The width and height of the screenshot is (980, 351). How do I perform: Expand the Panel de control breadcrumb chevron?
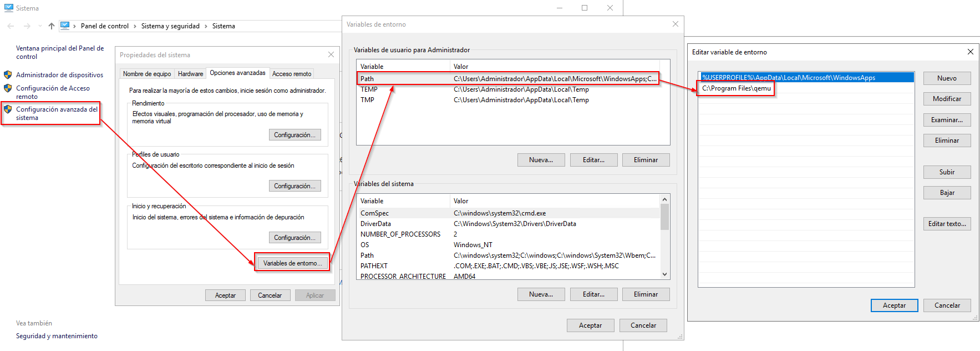pos(135,26)
